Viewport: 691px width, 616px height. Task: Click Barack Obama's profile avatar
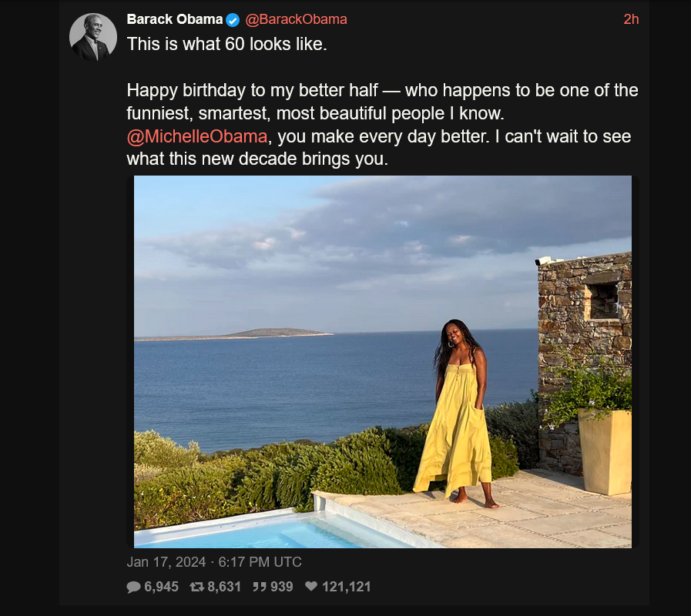(x=92, y=37)
